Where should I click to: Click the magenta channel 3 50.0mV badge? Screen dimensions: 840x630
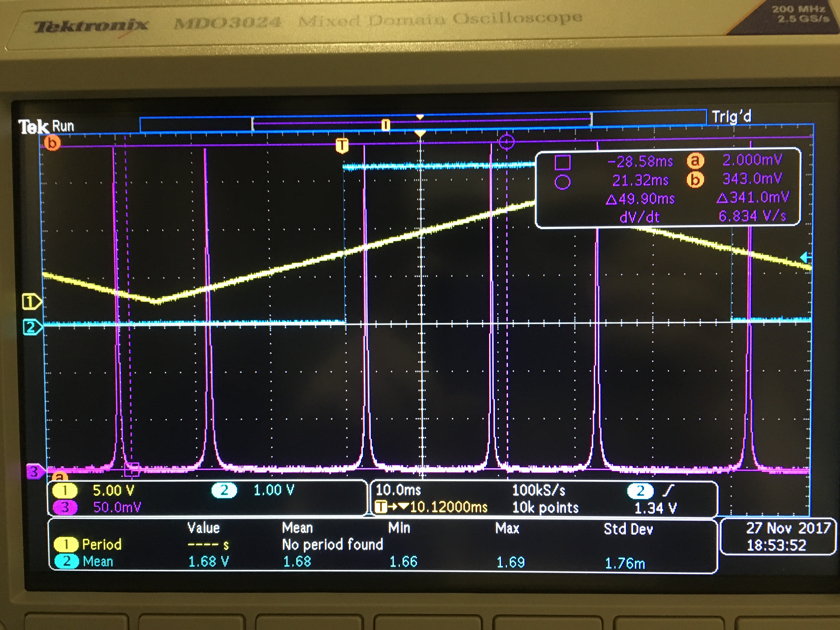click(65, 507)
